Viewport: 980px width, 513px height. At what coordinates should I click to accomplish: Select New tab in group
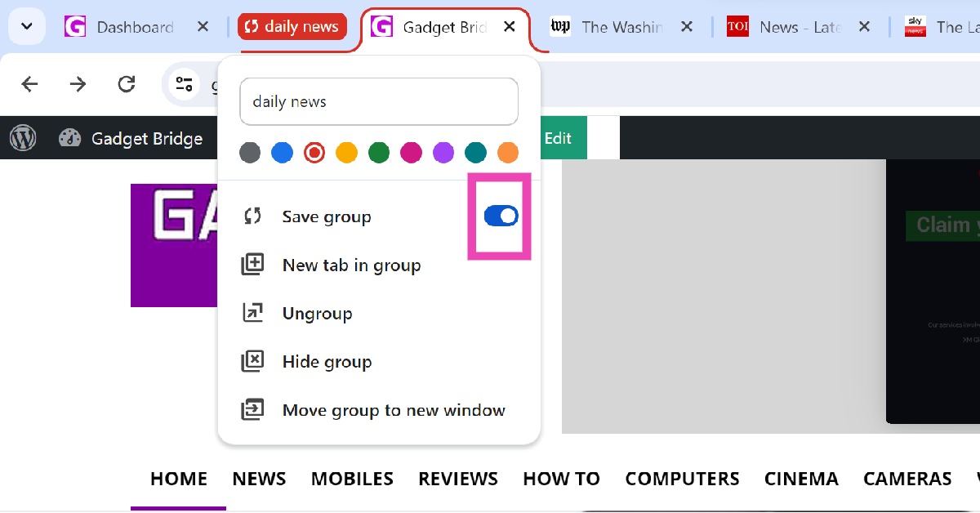379,265
